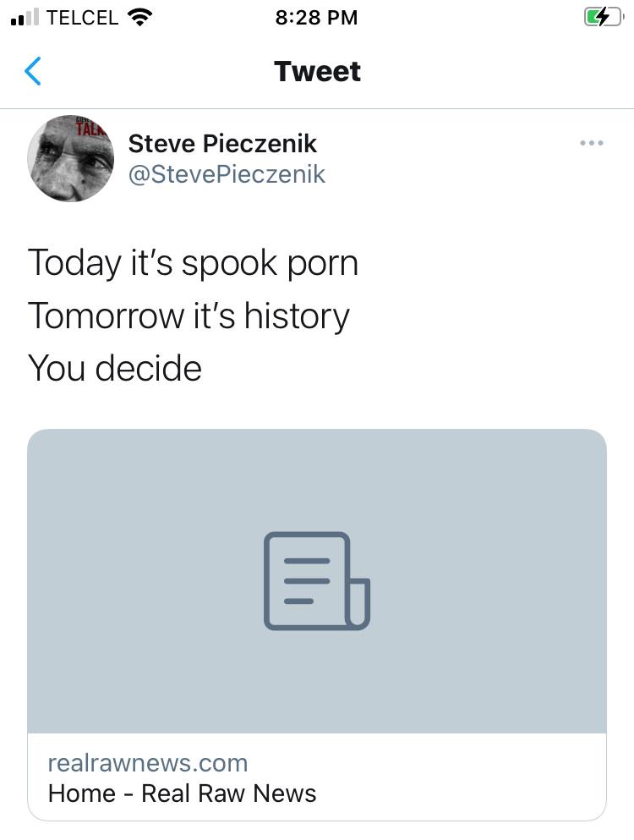The height and width of the screenshot is (840, 634).
Task: Tap the Tweet header title
Action: pyautogui.click(x=318, y=71)
